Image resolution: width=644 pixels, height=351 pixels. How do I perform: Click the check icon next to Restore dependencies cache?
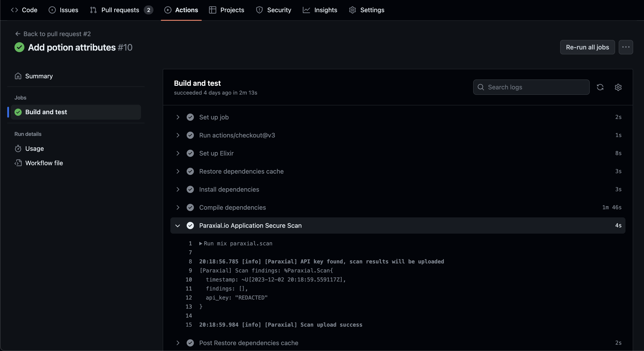tap(190, 171)
